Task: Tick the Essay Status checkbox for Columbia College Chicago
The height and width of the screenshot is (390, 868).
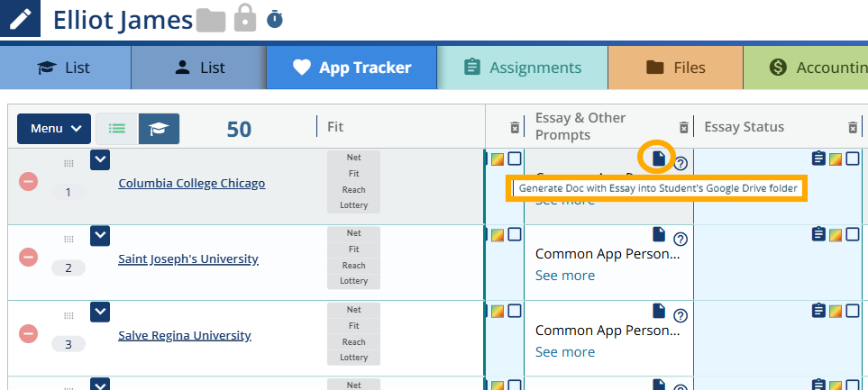Action: 853,159
